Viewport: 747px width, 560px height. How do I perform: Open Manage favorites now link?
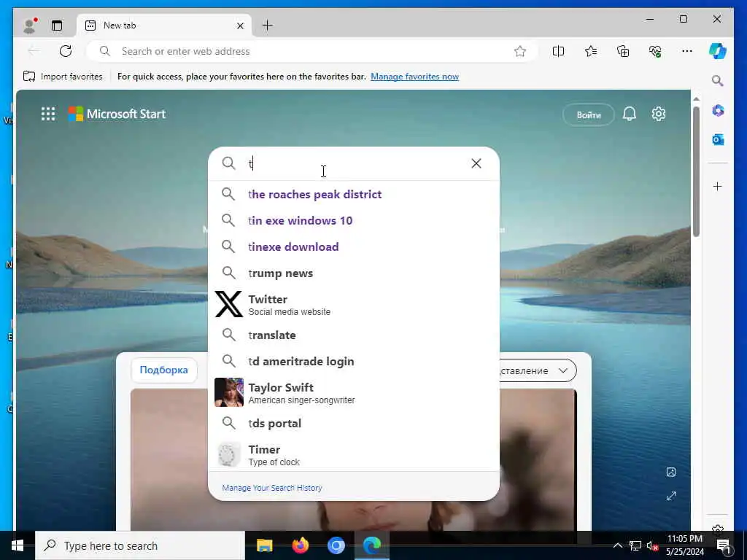pyautogui.click(x=414, y=77)
